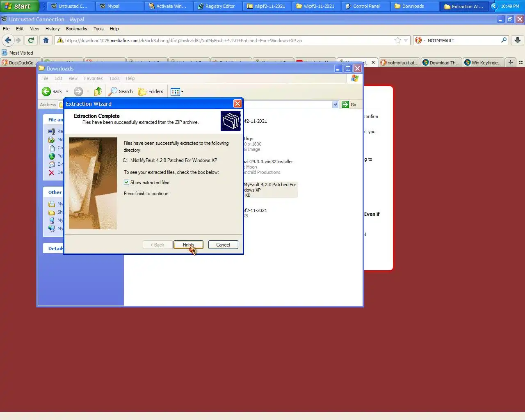The width and height of the screenshot is (525, 420).
Task: Select NotMyFault 4.2.0 Patched file
Action: [270, 189]
